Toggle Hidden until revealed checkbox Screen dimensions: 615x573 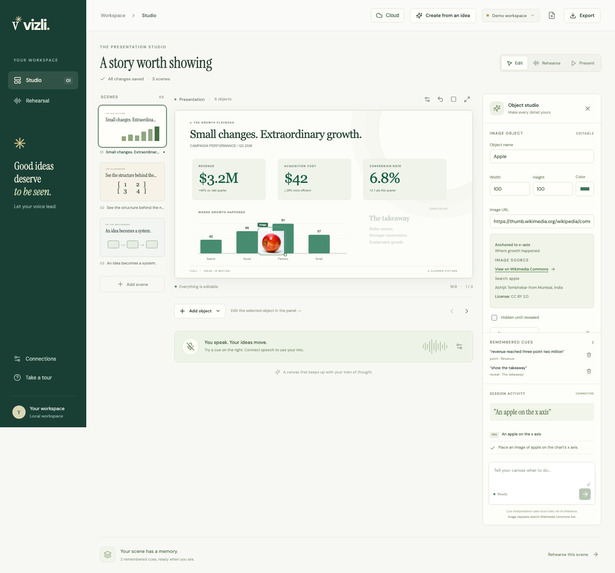(x=494, y=318)
